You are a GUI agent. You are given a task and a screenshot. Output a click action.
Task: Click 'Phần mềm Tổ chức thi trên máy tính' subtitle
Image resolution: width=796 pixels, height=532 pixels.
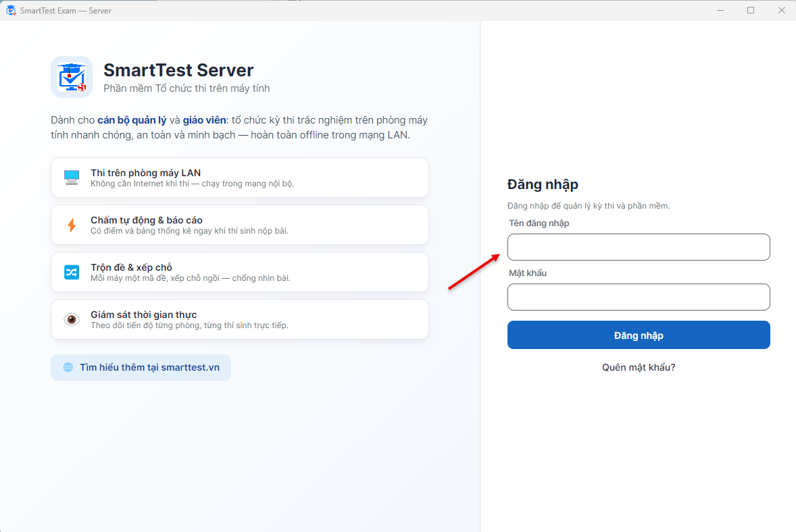[186, 88]
